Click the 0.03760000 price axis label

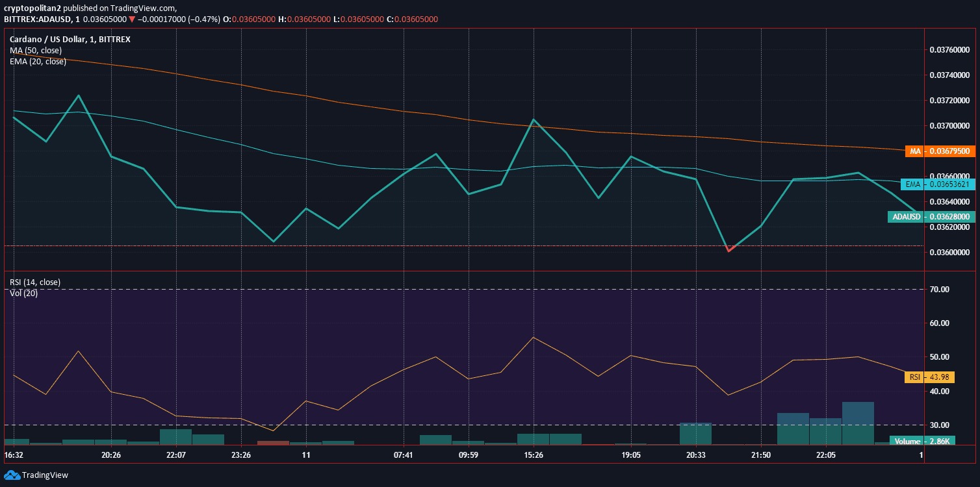950,50
